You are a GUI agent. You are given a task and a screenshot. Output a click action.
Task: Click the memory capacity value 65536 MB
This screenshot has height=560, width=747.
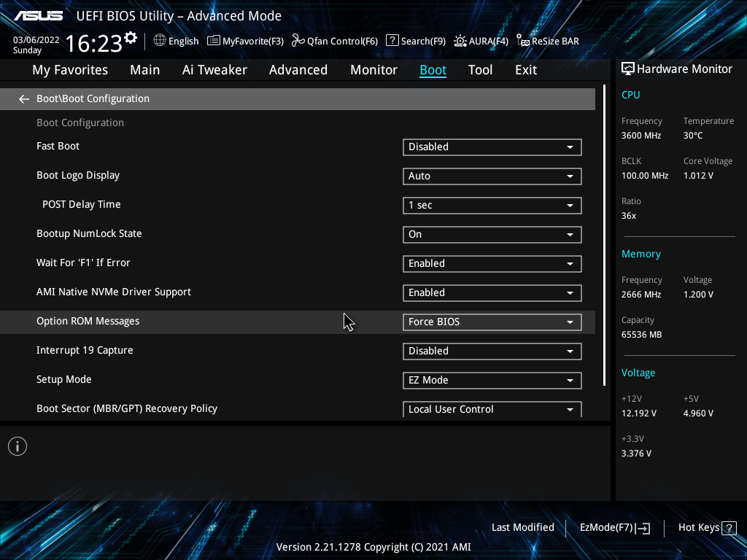tap(642, 335)
